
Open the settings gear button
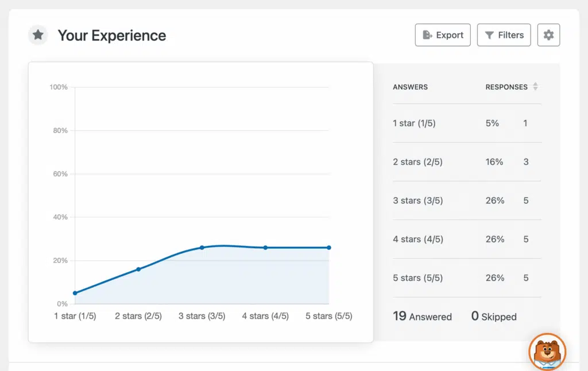point(548,35)
